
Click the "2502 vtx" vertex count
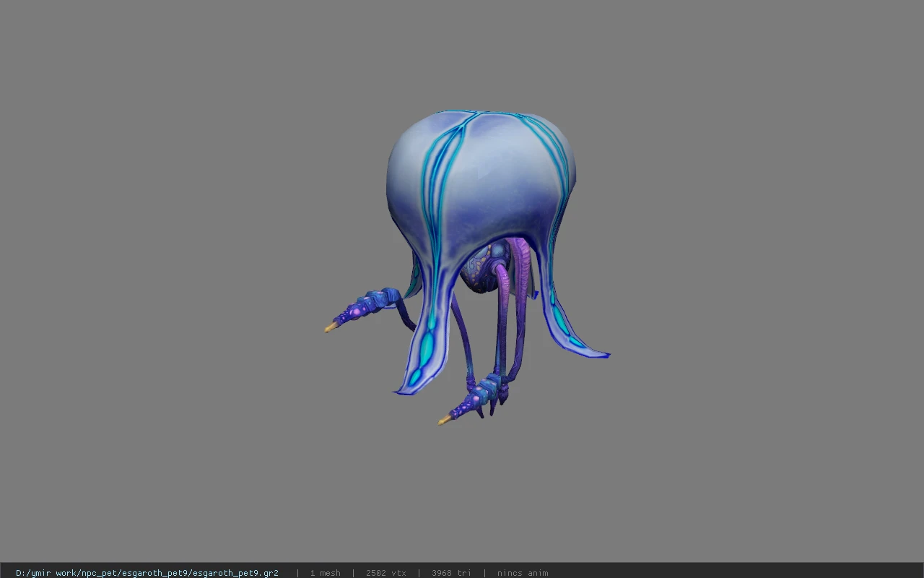385,573
